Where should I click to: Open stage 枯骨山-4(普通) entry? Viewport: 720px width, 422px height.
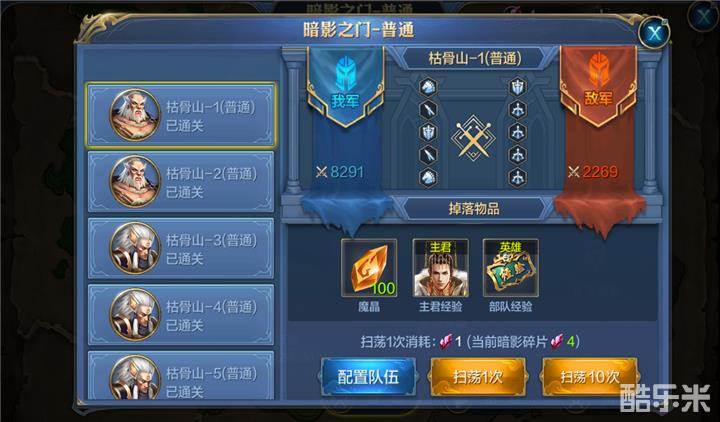click(181, 315)
